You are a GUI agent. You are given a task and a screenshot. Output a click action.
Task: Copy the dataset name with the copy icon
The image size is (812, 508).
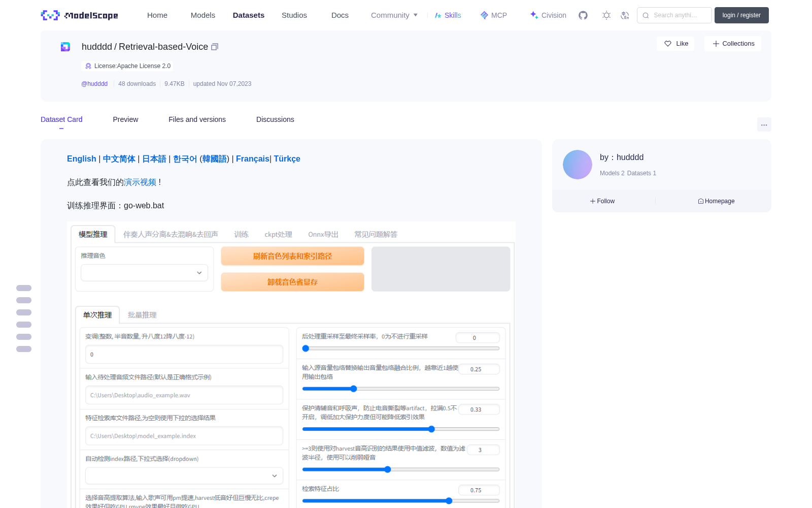point(215,47)
